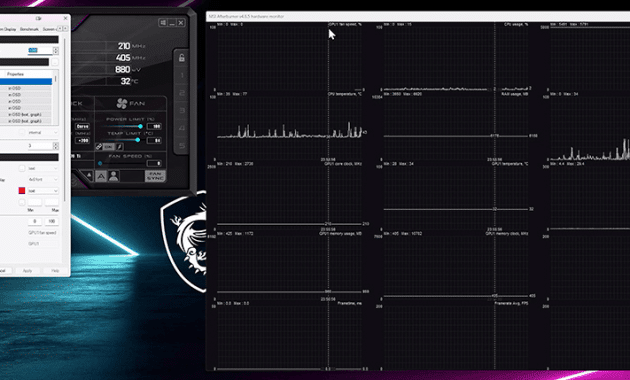The width and height of the screenshot is (630, 380).
Task: Click the MSI Afterburner hardware monitor title bar
Action: pos(418,16)
